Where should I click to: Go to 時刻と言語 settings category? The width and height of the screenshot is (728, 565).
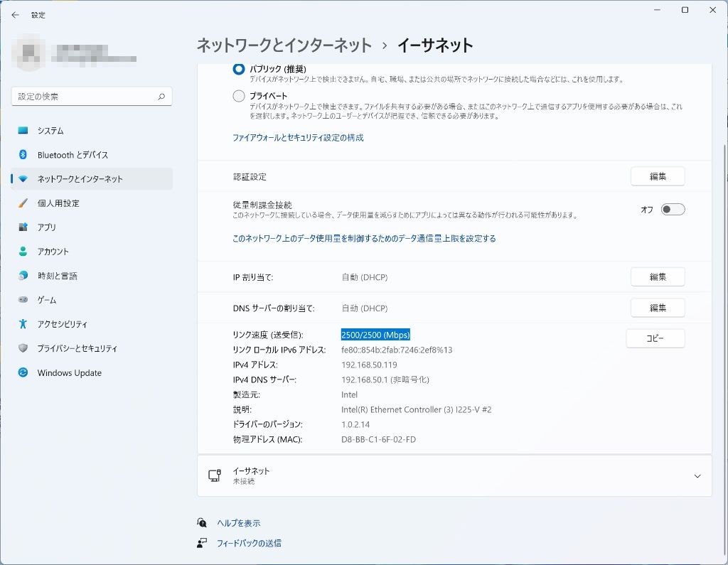pos(57,276)
